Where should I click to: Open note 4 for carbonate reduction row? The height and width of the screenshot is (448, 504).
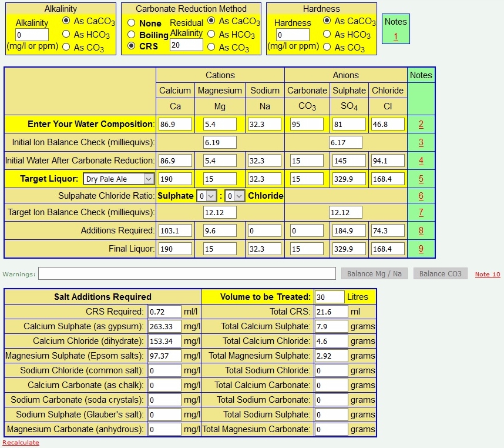[x=421, y=161]
